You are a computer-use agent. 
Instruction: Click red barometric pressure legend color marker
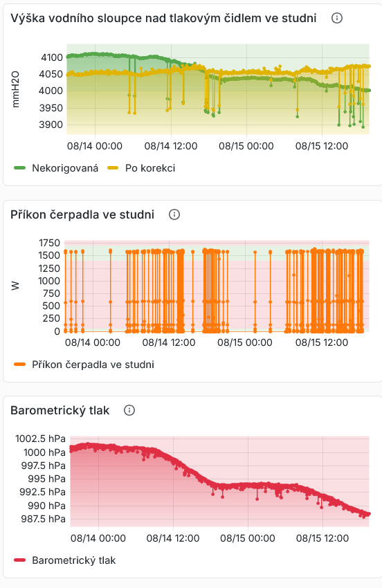coord(19,560)
